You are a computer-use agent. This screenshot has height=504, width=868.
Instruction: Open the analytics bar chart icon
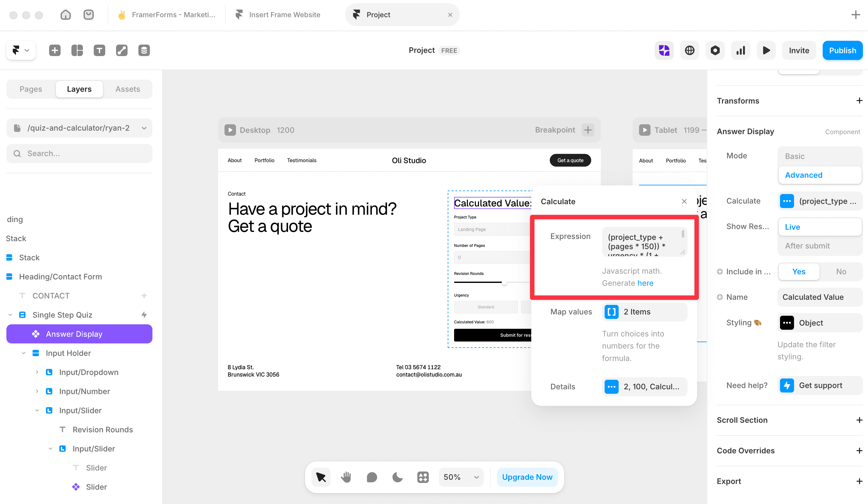[x=740, y=50]
